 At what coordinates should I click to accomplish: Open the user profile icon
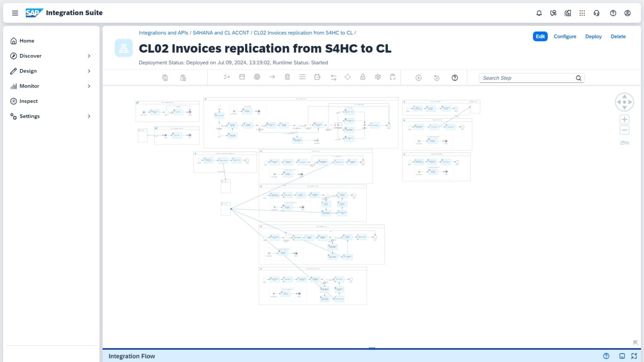[627, 13]
